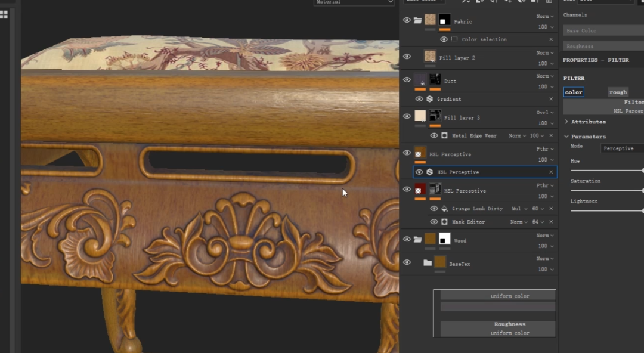Hide the Dust layer
Viewport: 644px width, 353px height.
(x=407, y=79)
